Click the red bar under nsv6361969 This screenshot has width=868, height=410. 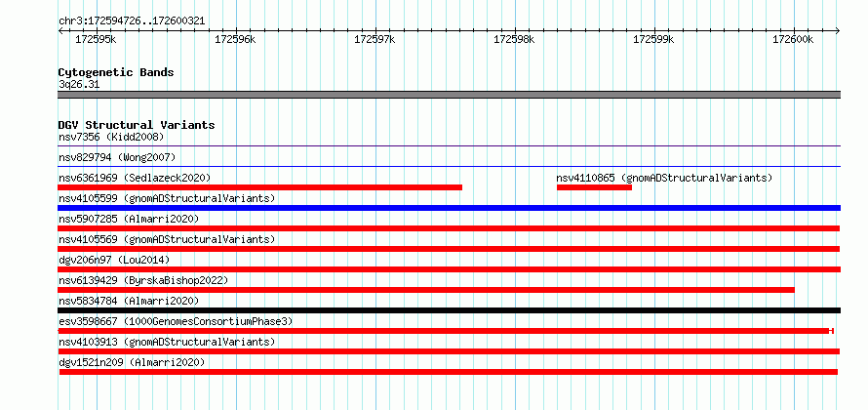coord(259,187)
